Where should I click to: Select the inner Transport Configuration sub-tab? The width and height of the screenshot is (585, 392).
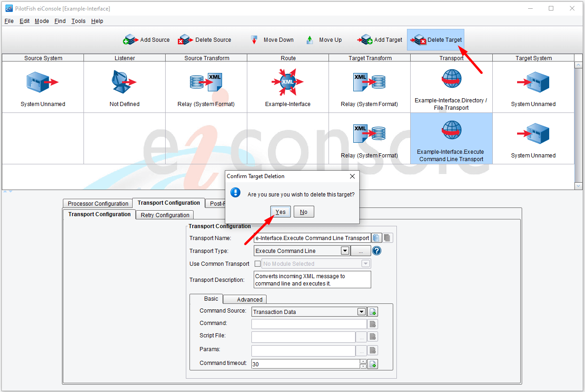(99, 214)
